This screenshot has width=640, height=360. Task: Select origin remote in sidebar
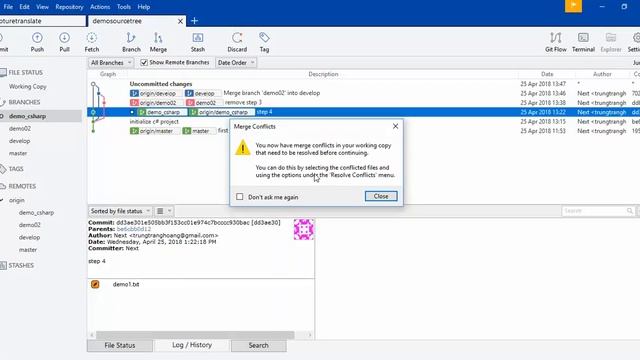coord(17,200)
